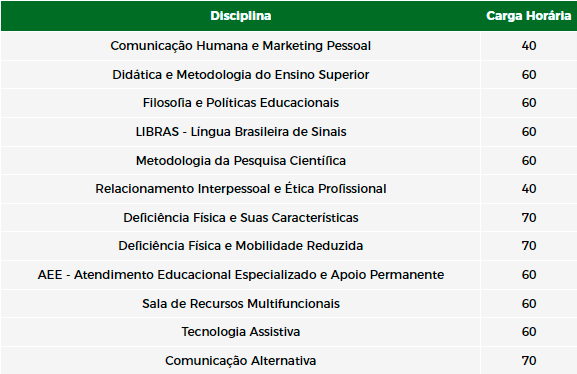Select LIBRAS - Língua Brasileira de Sinais
577x374 pixels.
(241, 132)
